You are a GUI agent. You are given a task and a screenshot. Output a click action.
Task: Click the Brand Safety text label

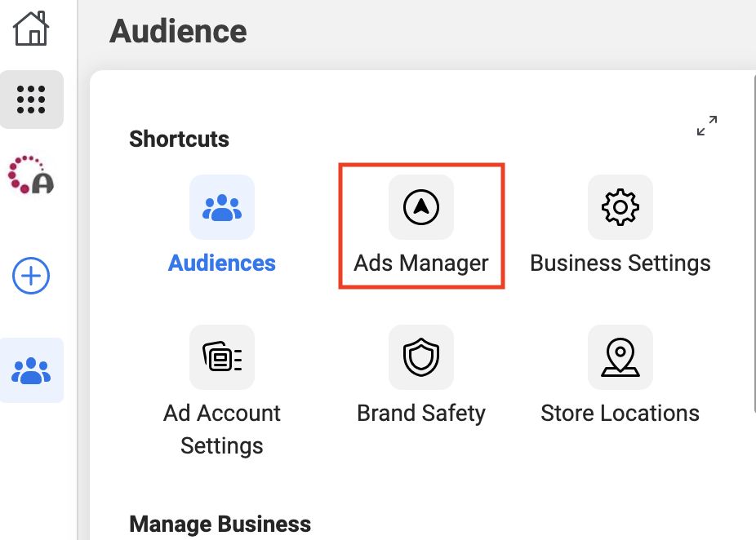(x=421, y=414)
